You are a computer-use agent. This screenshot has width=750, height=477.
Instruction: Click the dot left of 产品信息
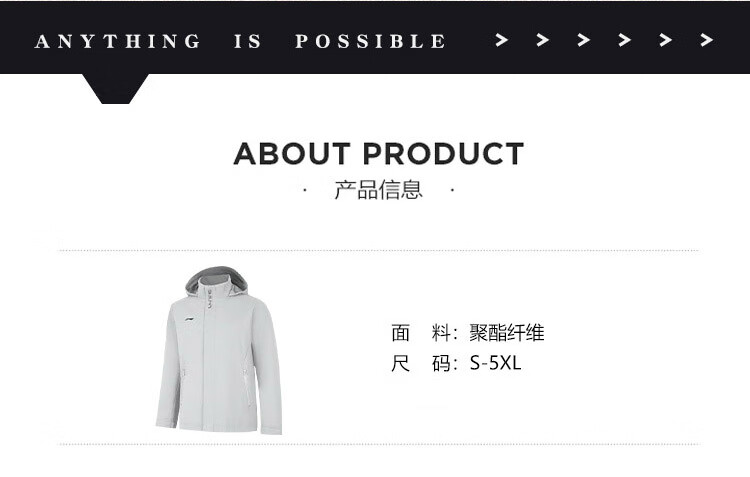tap(305, 190)
